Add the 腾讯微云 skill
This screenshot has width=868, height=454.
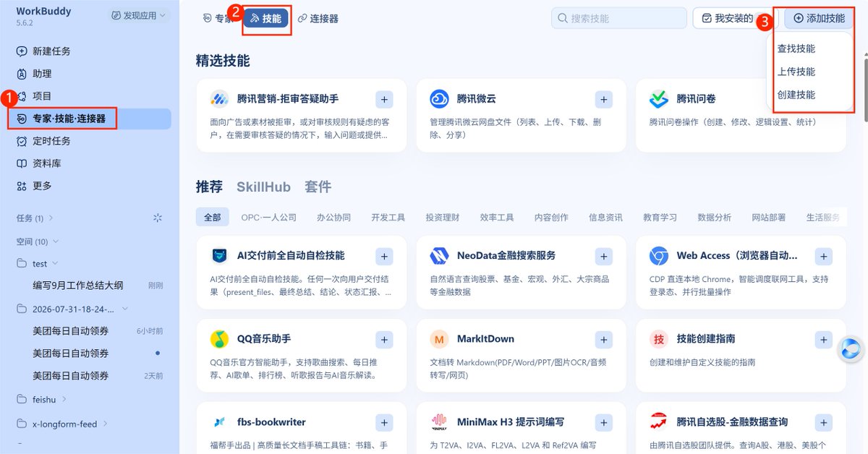point(604,100)
